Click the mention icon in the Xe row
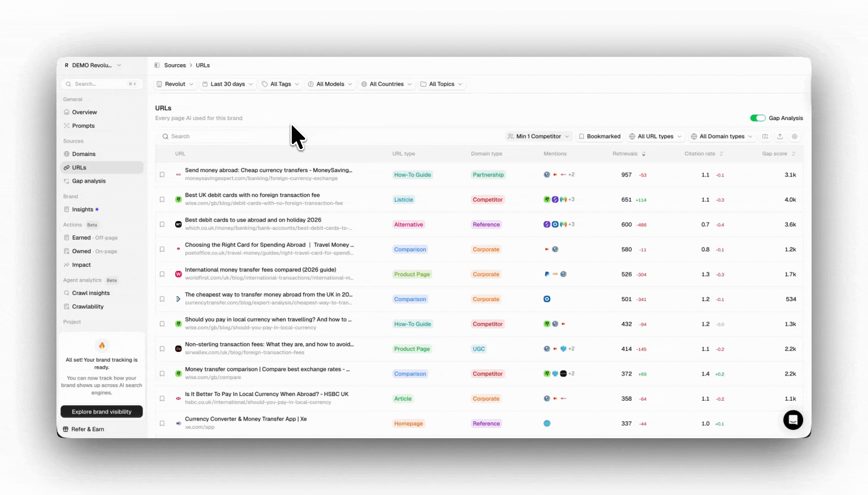The height and width of the screenshot is (495, 868). 547,423
